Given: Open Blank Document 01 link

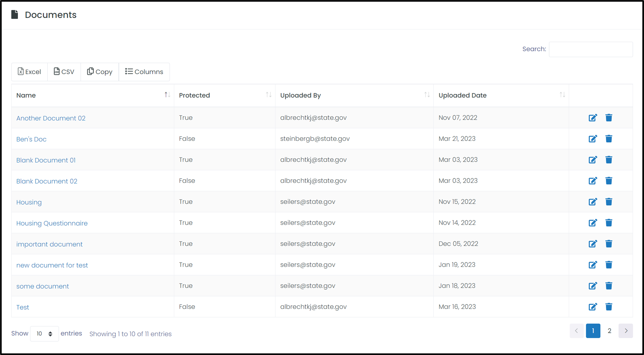Looking at the screenshot, I should pyautogui.click(x=46, y=160).
